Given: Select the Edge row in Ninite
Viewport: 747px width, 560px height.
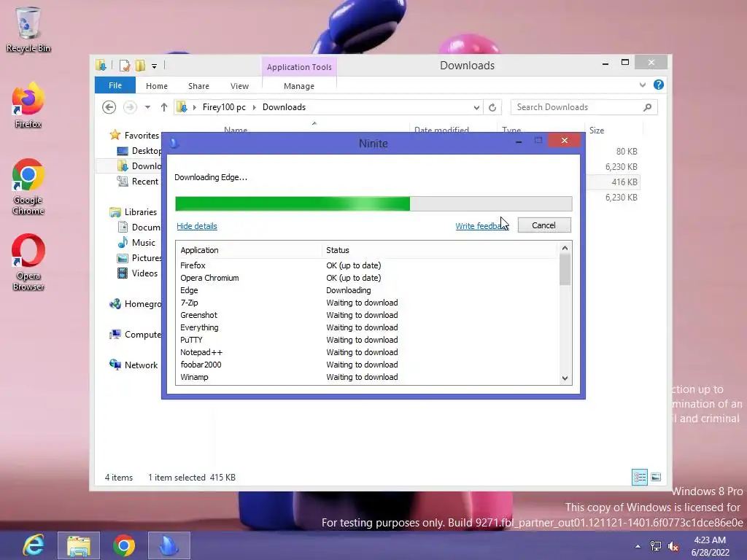Looking at the screenshot, I should click(x=367, y=290).
